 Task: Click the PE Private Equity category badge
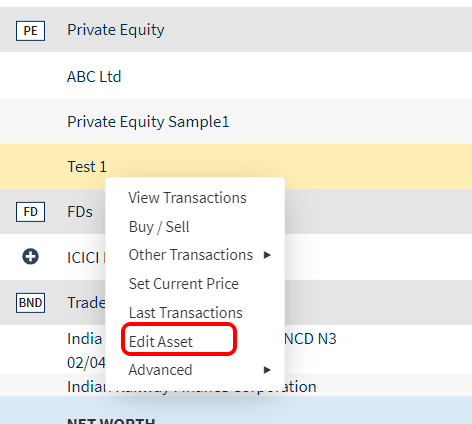point(30,31)
